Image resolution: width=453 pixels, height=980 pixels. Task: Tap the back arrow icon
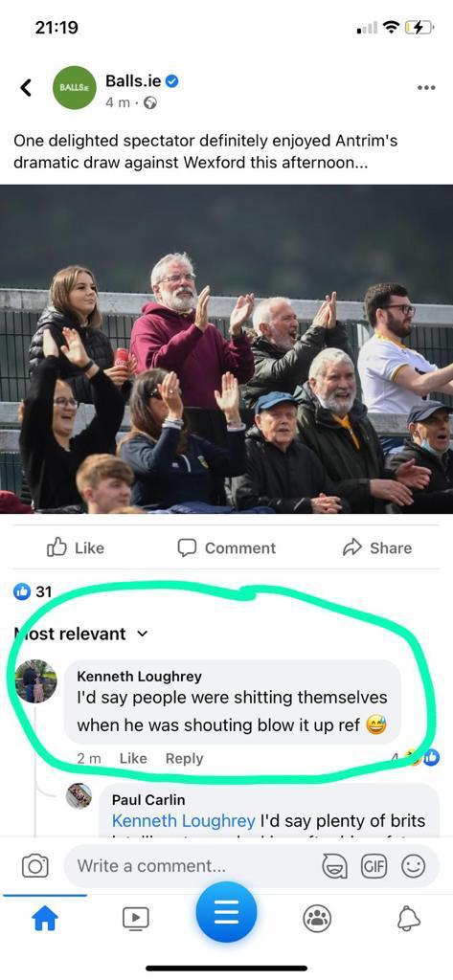[x=26, y=88]
